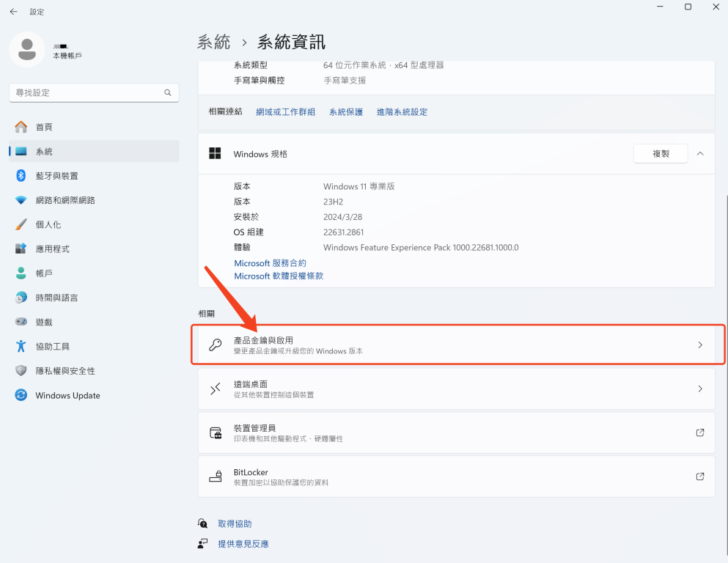
Task: Type in the 尋找設定 search field
Action: [84, 93]
